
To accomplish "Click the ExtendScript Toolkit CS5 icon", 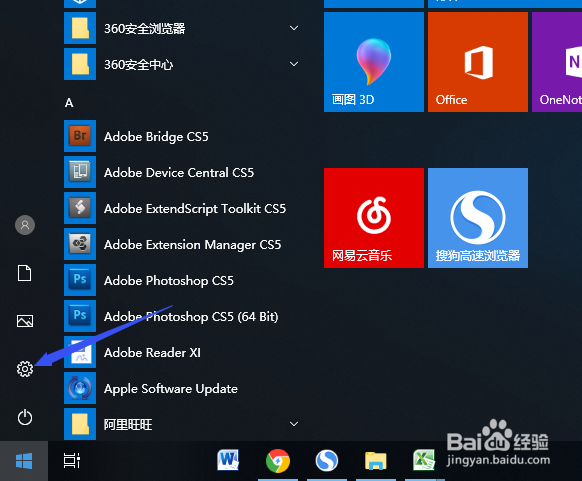I will click(80, 208).
